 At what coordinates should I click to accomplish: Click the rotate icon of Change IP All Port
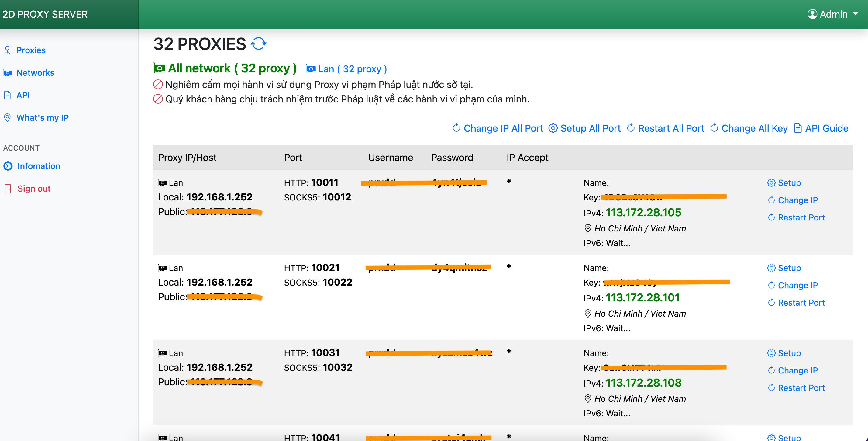(x=456, y=128)
